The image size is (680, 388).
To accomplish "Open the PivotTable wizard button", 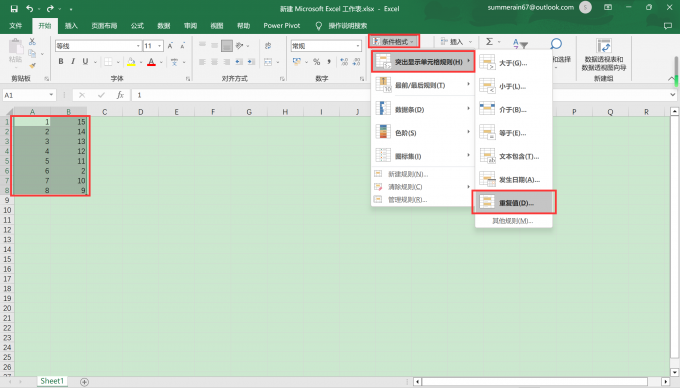I will click(603, 55).
